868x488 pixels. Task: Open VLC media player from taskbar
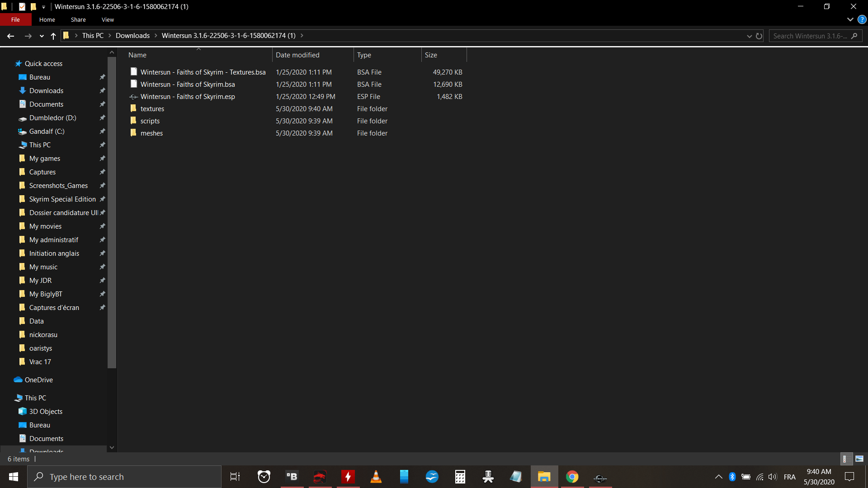376,477
